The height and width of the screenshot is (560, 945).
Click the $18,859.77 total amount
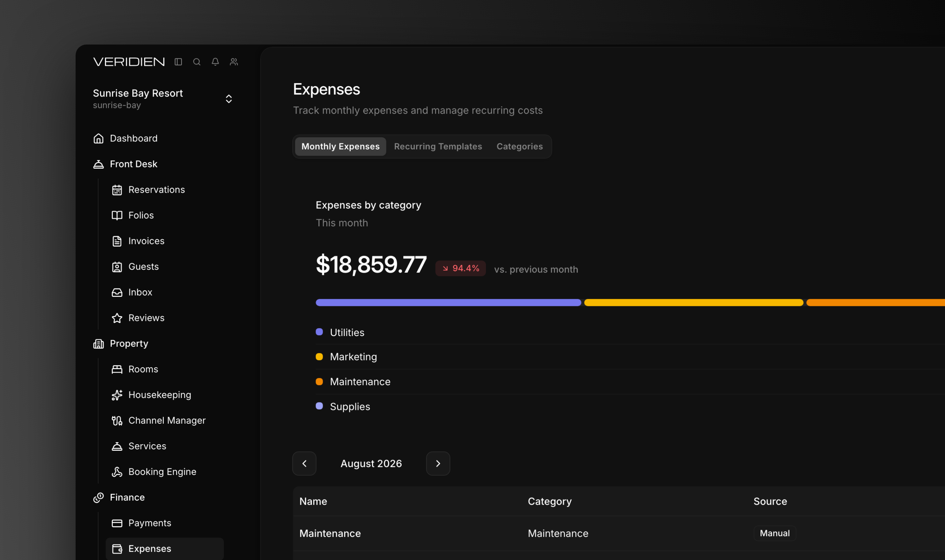(371, 264)
